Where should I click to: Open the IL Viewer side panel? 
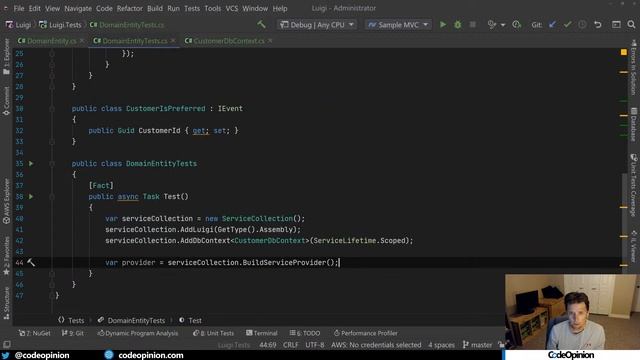[633, 246]
